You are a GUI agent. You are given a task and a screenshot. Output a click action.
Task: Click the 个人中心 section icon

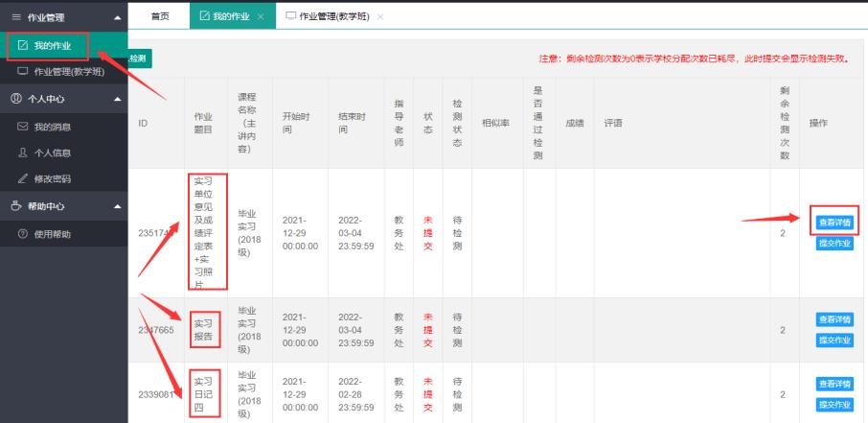(15, 99)
